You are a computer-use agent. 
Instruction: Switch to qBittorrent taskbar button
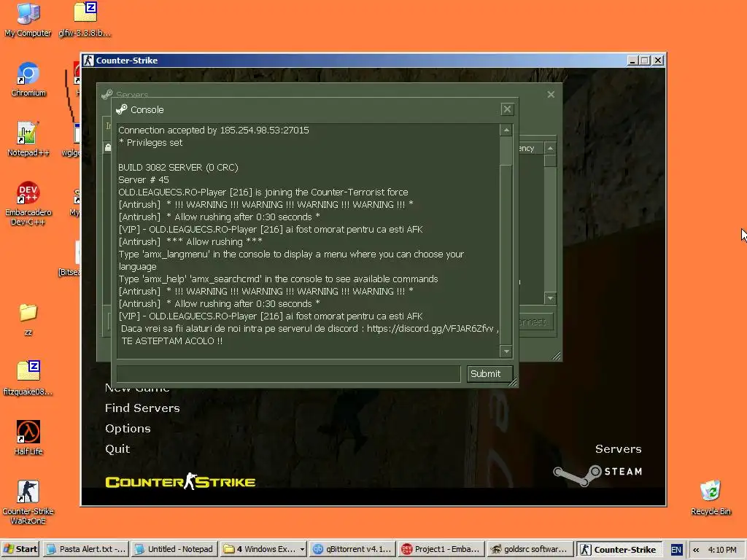tap(352, 549)
